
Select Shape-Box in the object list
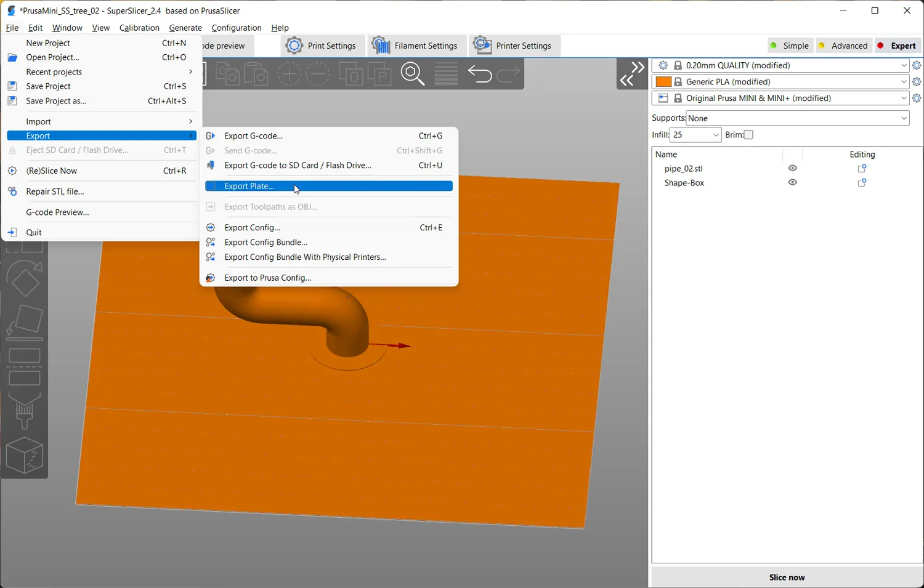684,183
